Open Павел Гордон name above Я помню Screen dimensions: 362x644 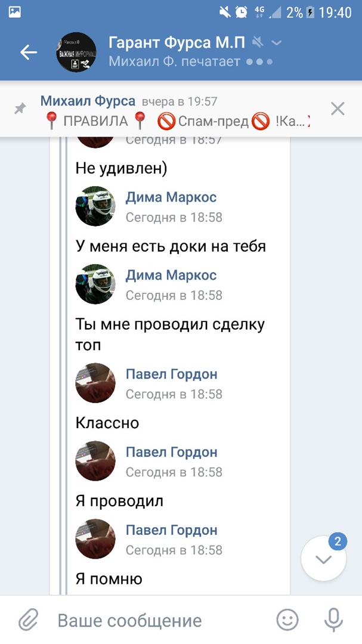[171, 530]
